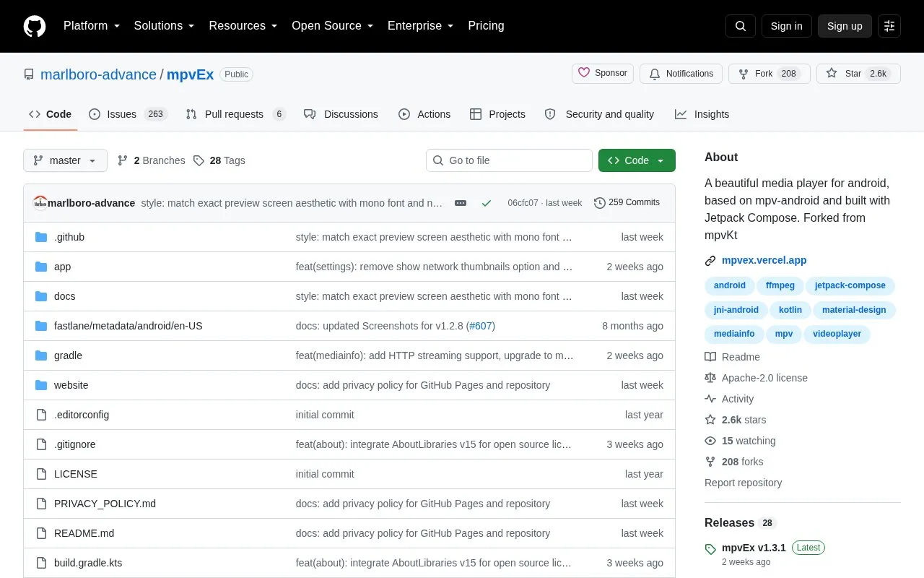This screenshot has height=578, width=924.
Task: Open the README.md file
Action: (x=84, y=533)
